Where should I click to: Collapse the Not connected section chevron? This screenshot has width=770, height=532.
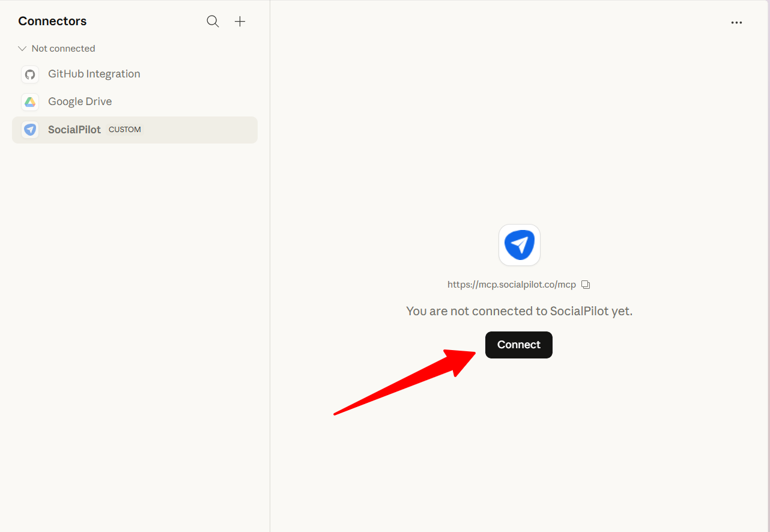22,49
